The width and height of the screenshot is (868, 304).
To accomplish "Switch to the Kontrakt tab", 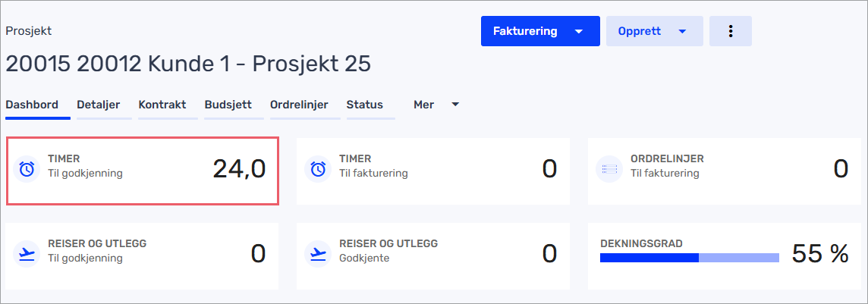I will tap(162, 105).
